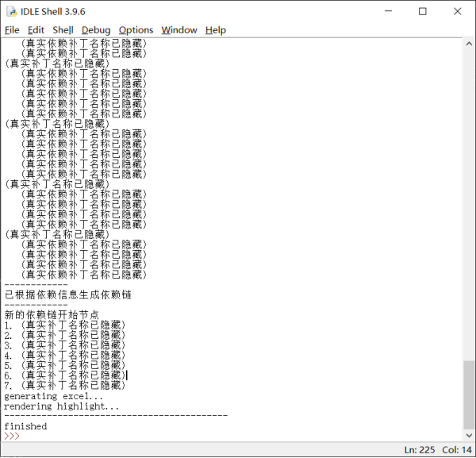Click list item numbered 1.
This screenshot has height=458, width=476.
pyautogui.click(x=65, y=325)
